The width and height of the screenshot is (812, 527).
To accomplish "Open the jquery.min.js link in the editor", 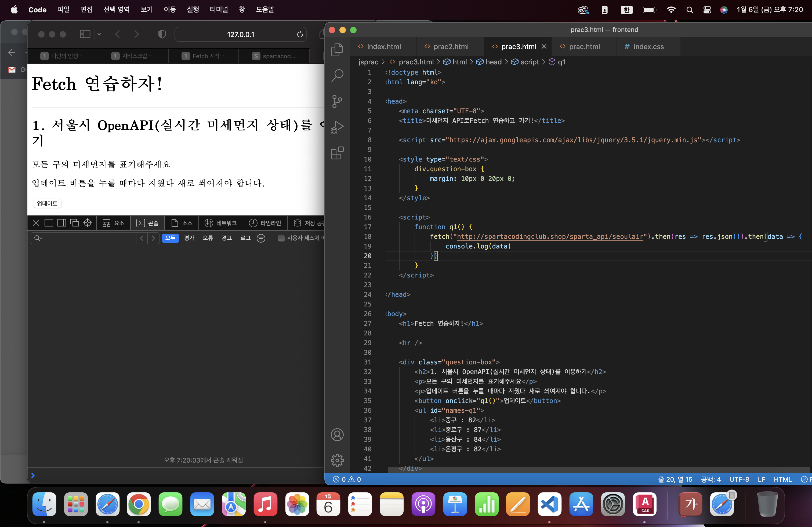I will tap(573, 140).
